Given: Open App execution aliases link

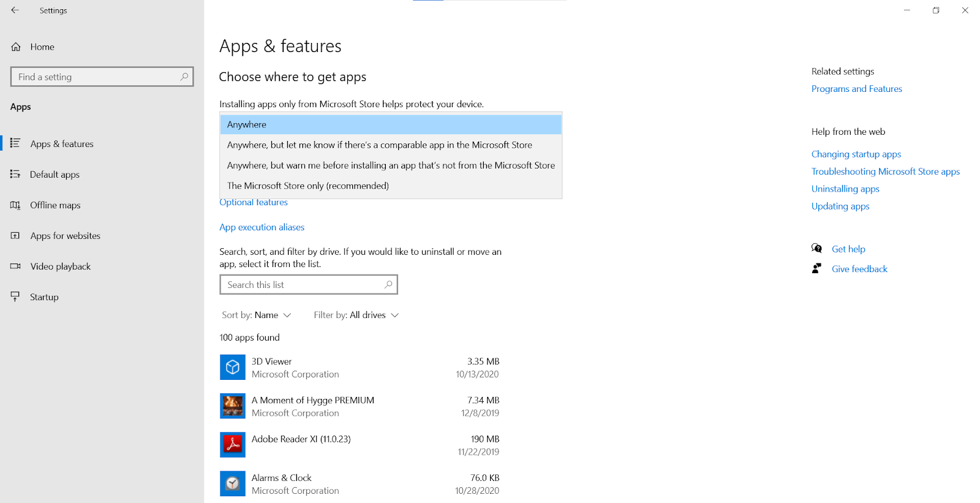Looking at the screenshot, I should pos(262,227).
